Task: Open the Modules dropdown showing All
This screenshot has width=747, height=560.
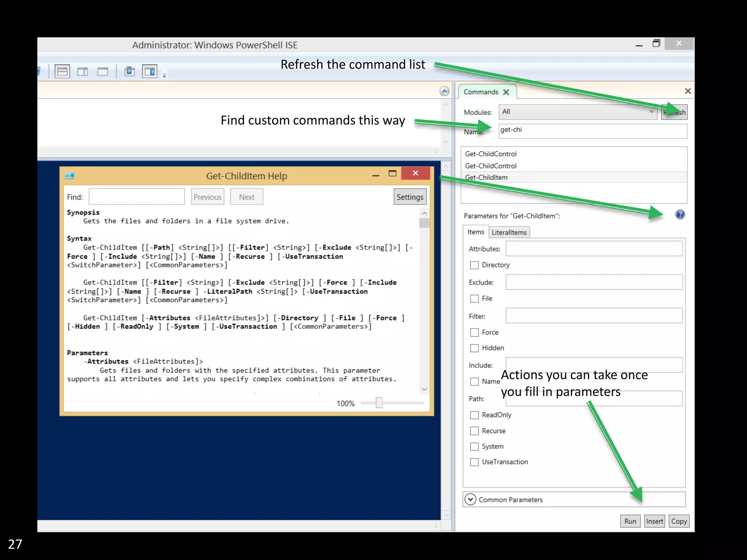Action: (578, 112)
